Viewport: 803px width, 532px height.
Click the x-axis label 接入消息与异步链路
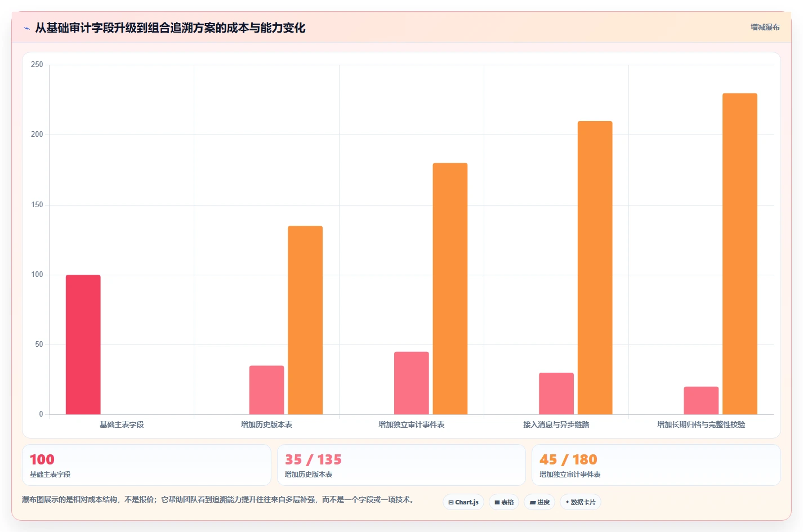coord(556,424)
